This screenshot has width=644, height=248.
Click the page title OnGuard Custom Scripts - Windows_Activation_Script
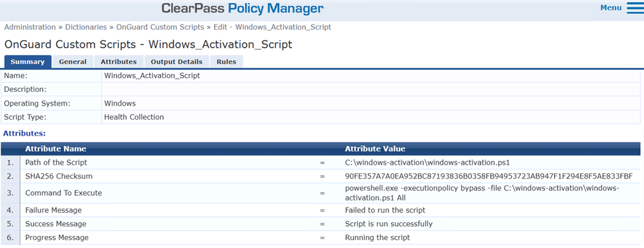click(x=148, y=44)
